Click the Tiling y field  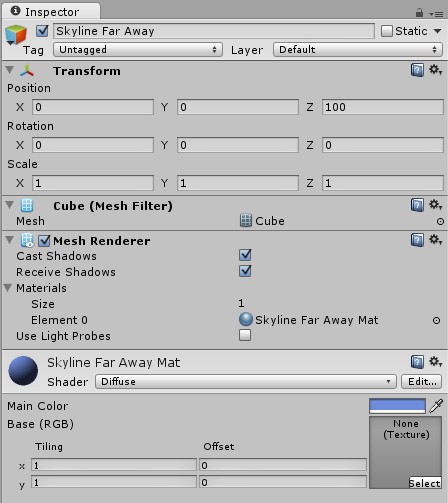[114, 482]
